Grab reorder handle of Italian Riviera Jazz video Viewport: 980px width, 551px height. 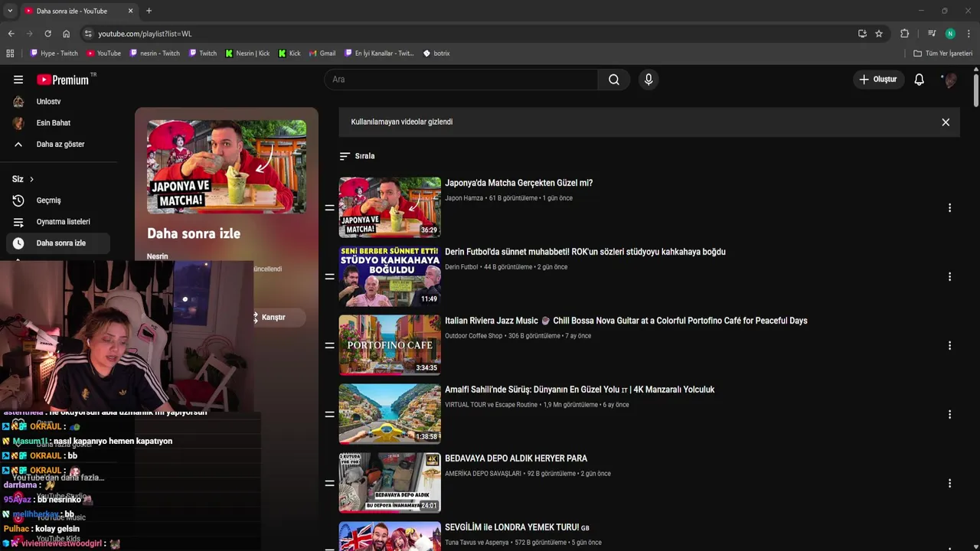tap(330, 345)
